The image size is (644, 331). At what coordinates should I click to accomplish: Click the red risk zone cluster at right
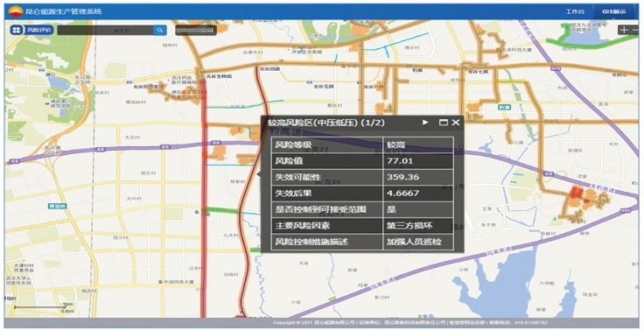pos(577,194)
